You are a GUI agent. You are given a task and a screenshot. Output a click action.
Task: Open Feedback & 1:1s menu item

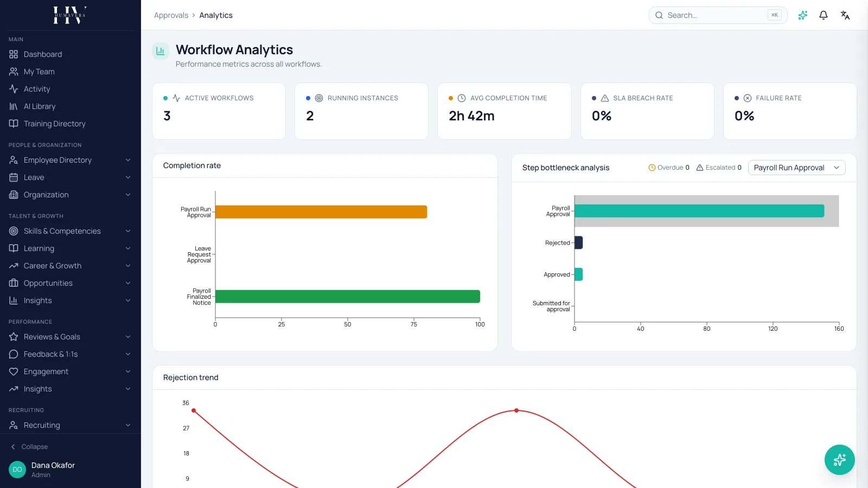click(x=70, y=354)
